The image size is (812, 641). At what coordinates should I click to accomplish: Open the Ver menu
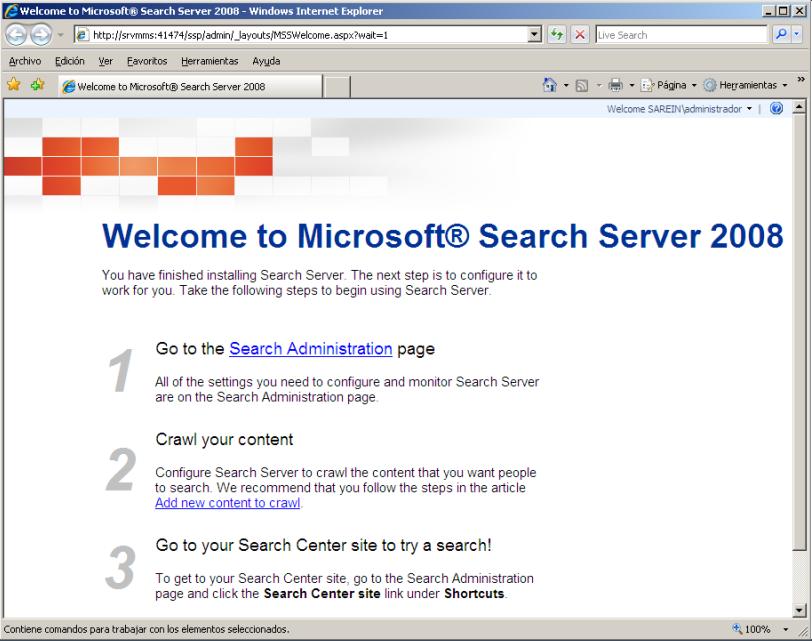tap(106, 61)
